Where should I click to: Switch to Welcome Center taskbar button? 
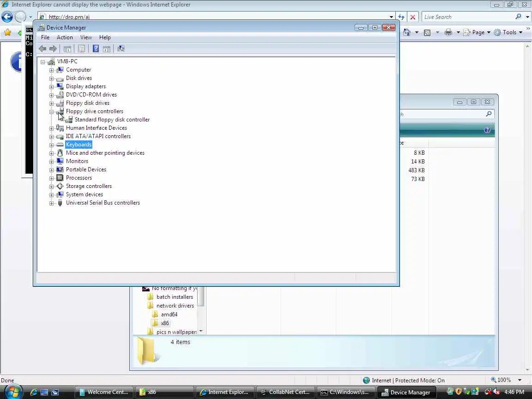point(104,392)
